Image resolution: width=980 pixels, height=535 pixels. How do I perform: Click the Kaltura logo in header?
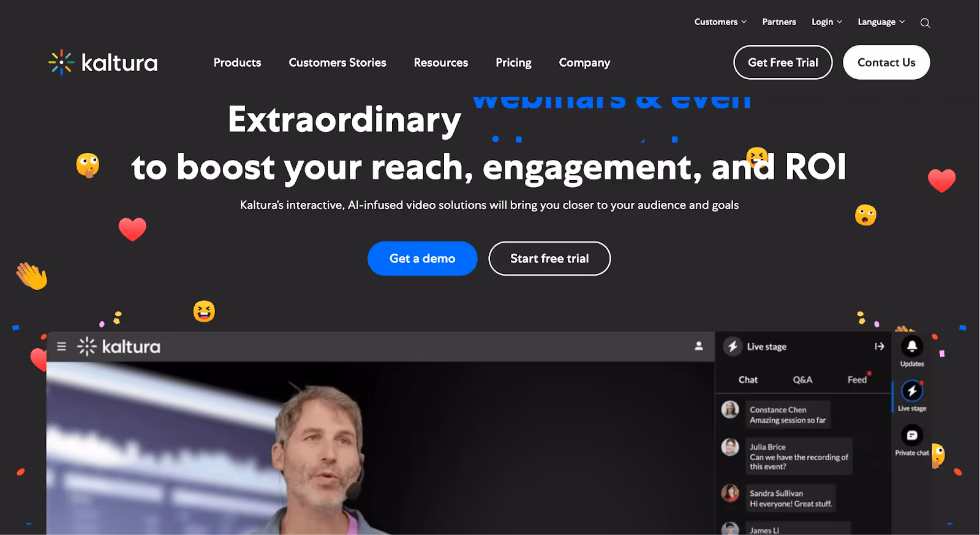pos(103,63)
